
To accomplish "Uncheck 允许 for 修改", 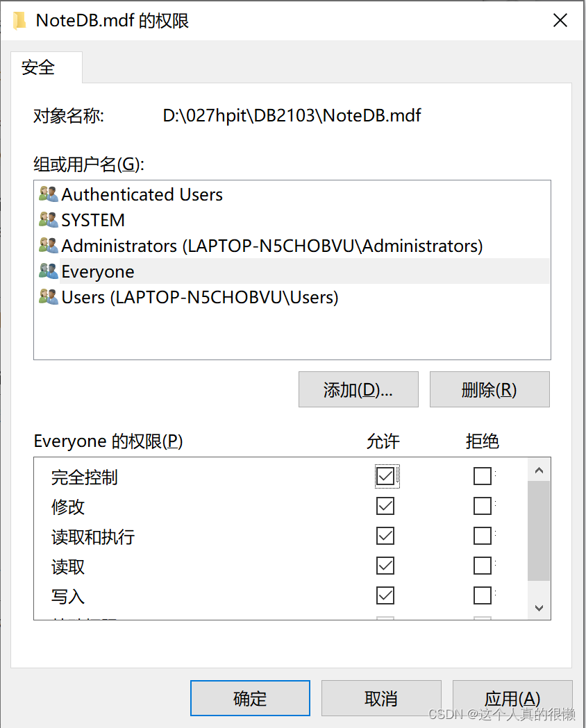I will click(385, 506).
